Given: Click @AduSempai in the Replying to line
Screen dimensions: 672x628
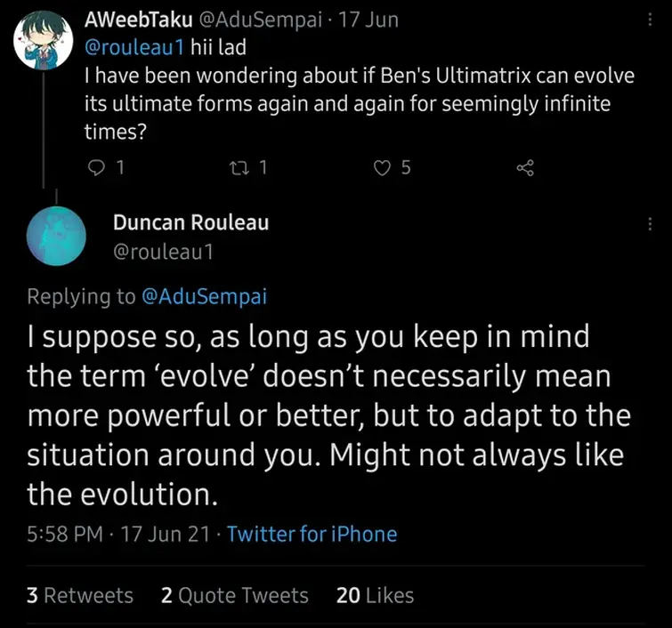Looking at the screenshot, I should 204,297.
